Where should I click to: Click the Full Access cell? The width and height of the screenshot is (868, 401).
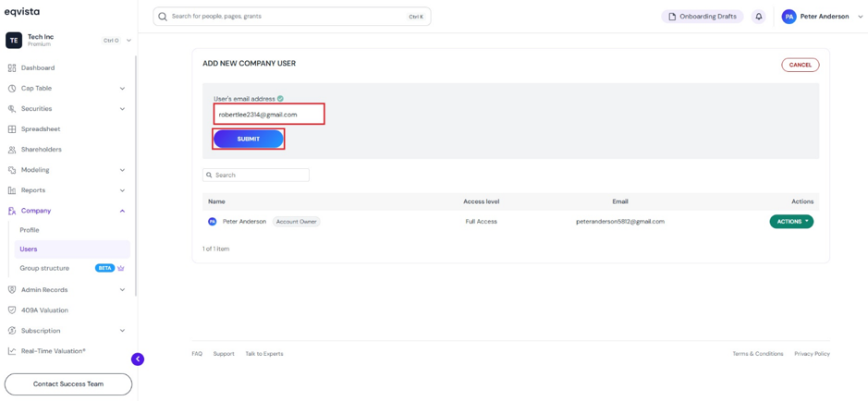pyautogui.click(x=481, y=221)
